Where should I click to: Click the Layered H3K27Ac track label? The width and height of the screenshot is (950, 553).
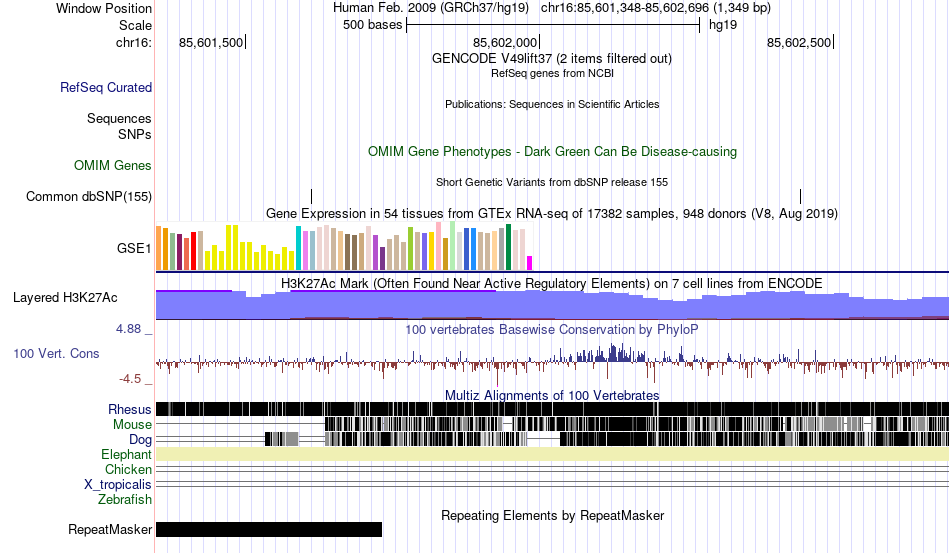pyautogui.click(x=65, y=297)
